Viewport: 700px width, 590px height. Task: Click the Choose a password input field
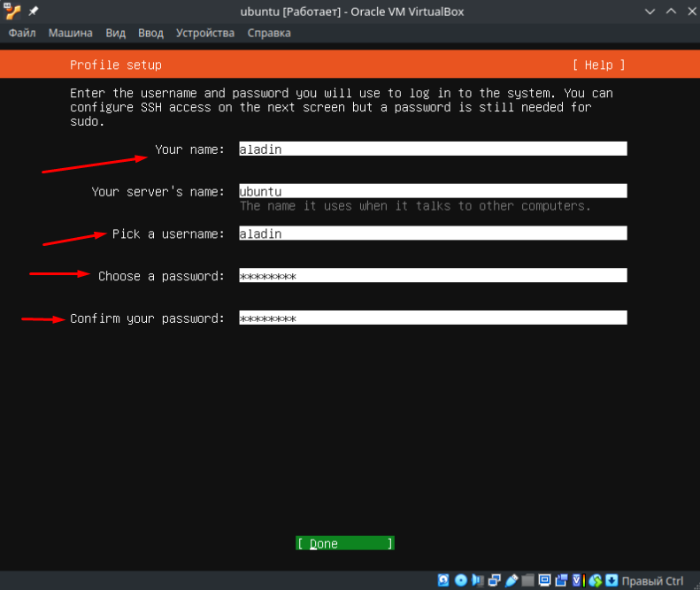[x=433, y=275]
